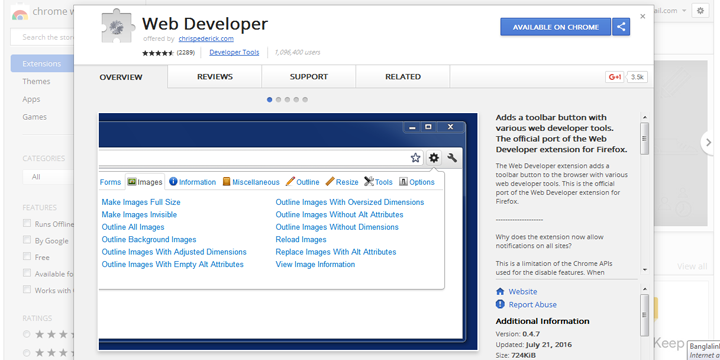Click the Miscellaneous book icon
The height and width of the screenshot is (360, 720).
[226, 182]
